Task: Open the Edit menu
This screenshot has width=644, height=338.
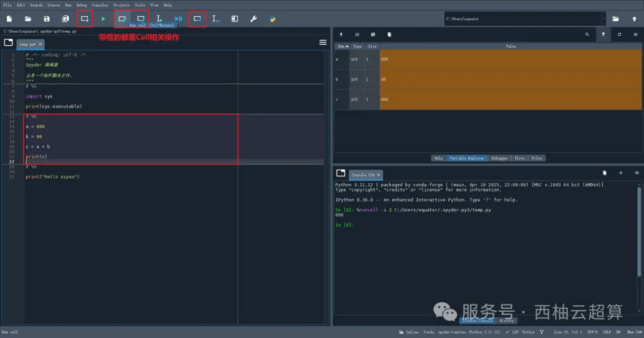Action: pos(21,5)
